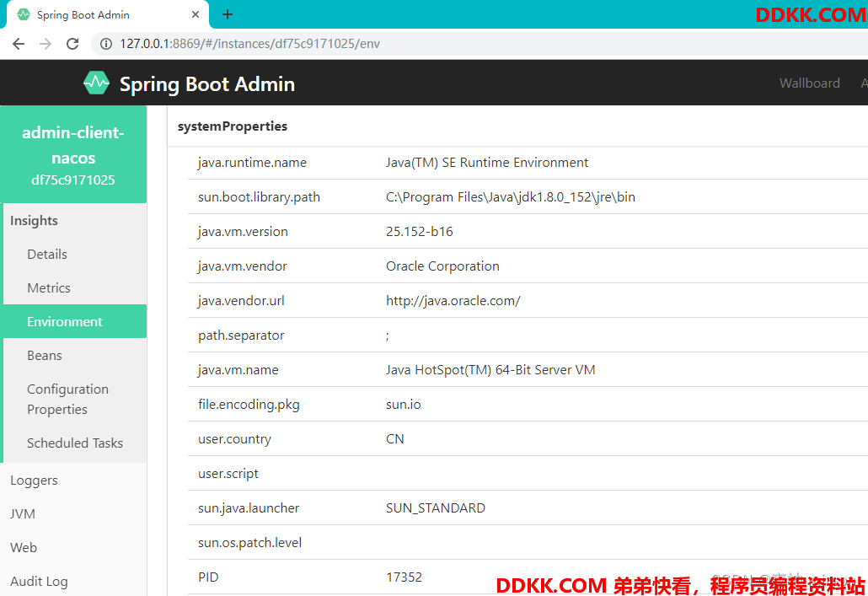Reload the page with the refresh icon
Image resolution: width=868 pixels, height=596 pixels.
tap(72, 44)
